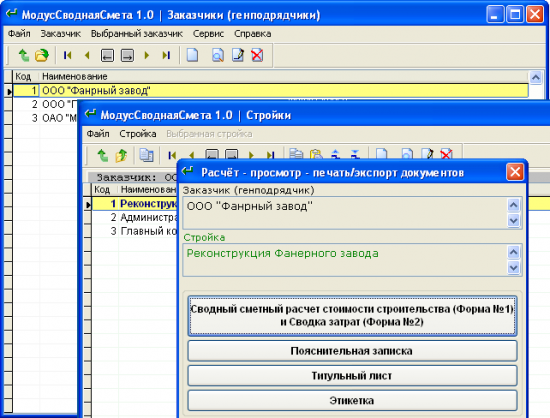
Task: Click Сводный сметный расчет Форма №1 button
Action: [x=352, y=316]
